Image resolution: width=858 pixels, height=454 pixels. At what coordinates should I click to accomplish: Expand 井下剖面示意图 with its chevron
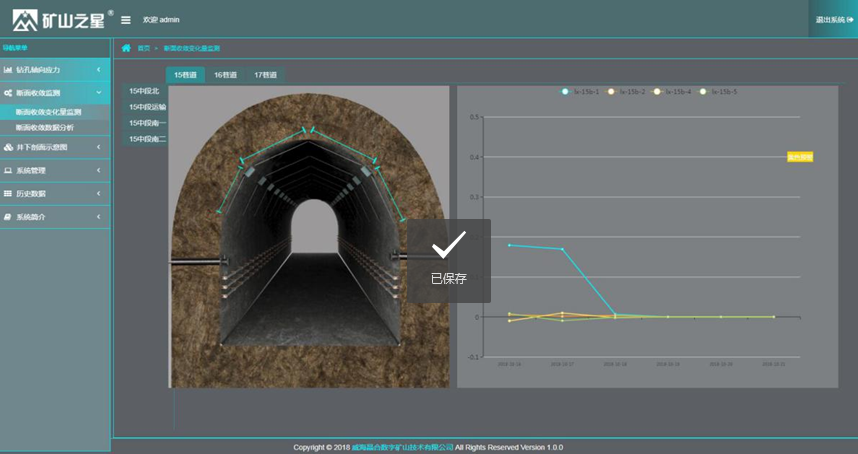98,147
